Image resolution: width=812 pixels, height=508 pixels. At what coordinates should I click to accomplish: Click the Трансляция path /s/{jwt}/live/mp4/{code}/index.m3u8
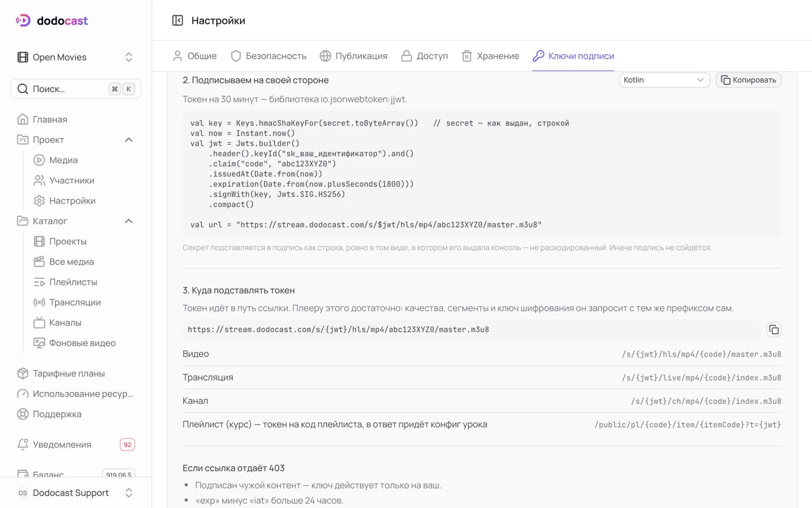pos(701,377)
